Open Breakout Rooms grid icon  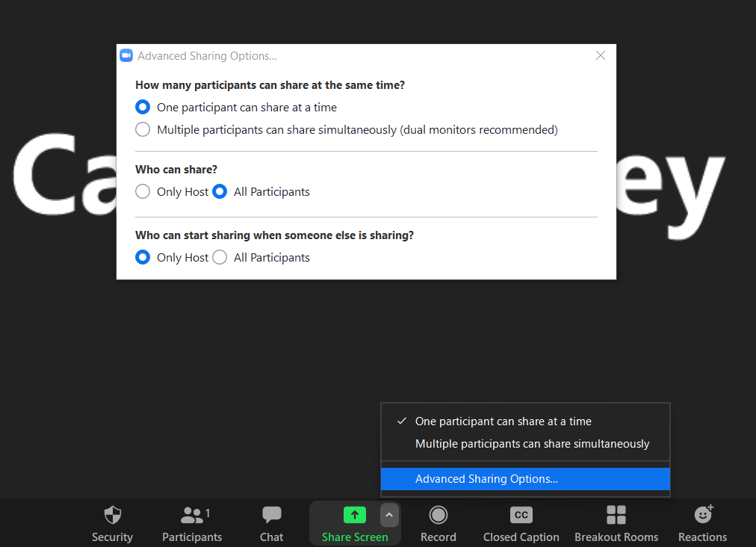616,515
